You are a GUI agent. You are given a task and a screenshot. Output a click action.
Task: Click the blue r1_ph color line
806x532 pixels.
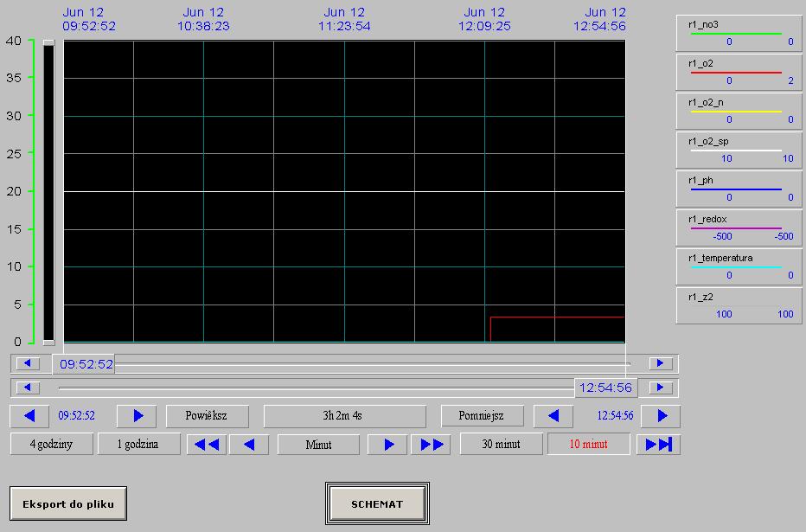pyautogui.click(x=736, y=189)
